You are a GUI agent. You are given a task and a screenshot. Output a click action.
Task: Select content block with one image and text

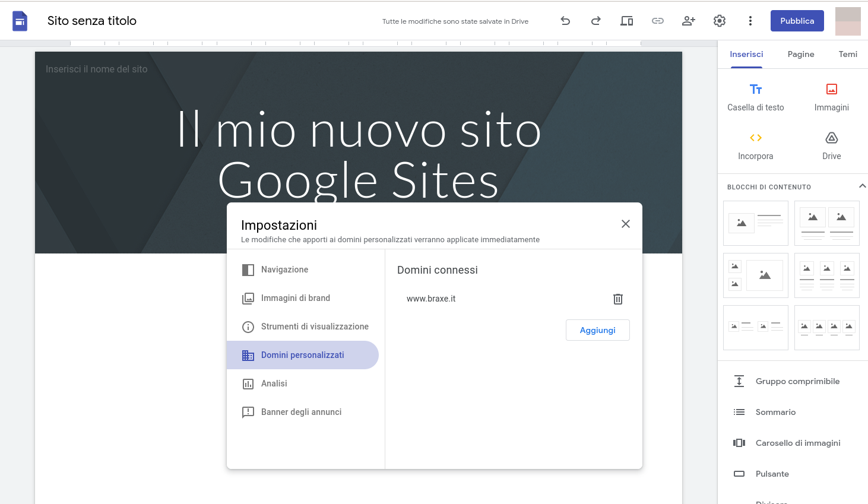tap(756, 223)
